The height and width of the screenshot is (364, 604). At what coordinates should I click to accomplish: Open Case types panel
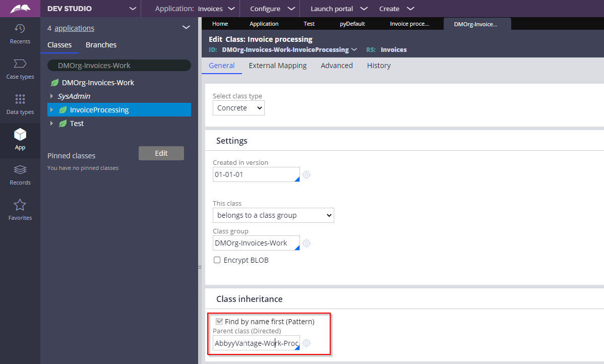click(x=20, y=70)
